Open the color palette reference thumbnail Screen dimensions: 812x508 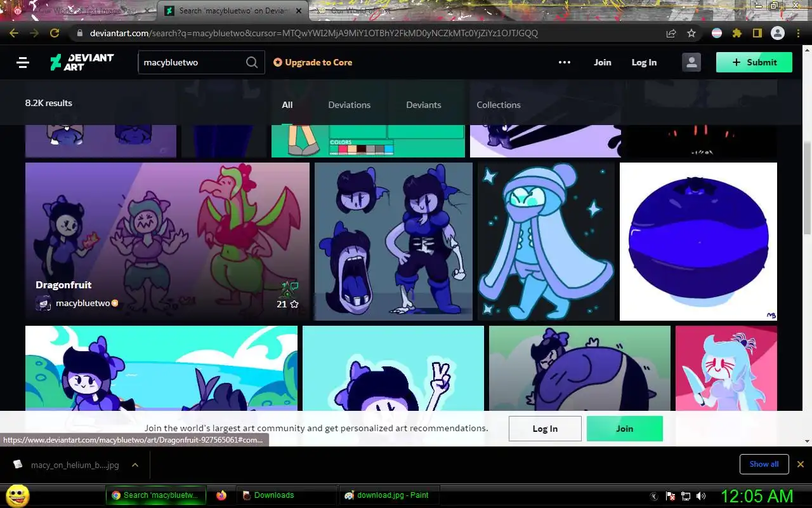click(x=368, y=141)
